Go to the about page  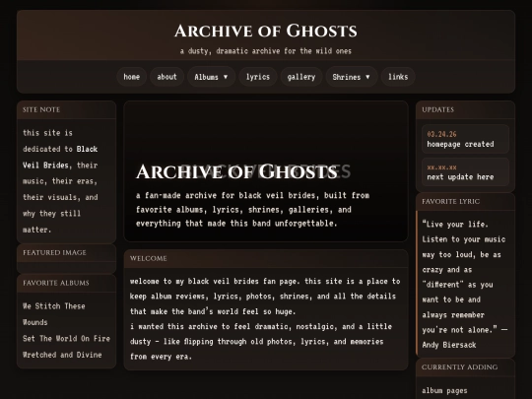tap(166, 77)
